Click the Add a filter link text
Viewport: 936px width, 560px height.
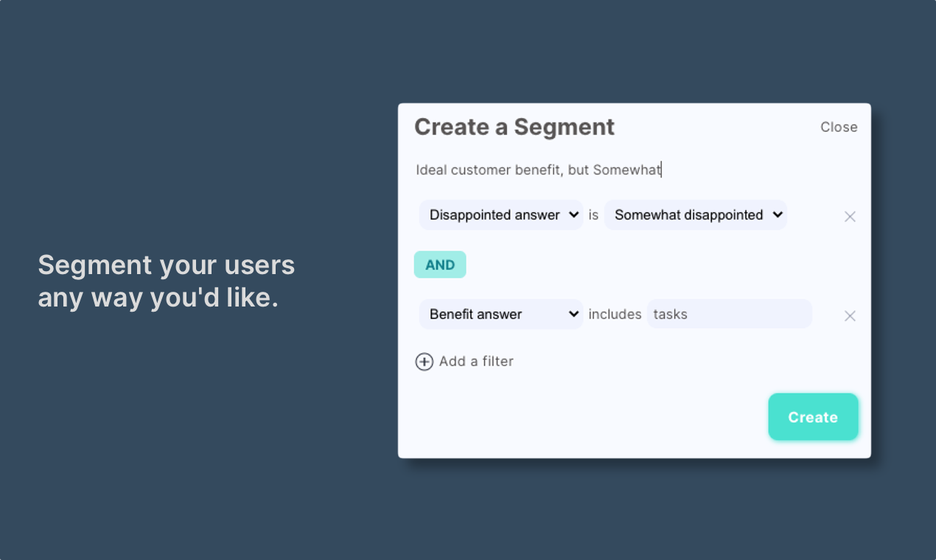click(x=476, y=362)
